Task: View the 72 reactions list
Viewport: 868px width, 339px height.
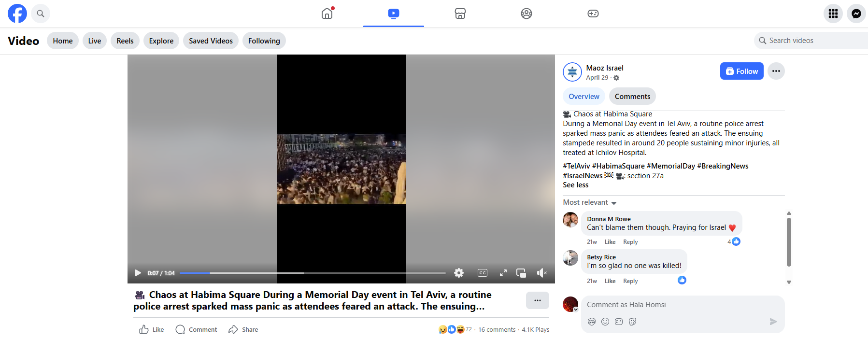Action: tap(455, 329)
